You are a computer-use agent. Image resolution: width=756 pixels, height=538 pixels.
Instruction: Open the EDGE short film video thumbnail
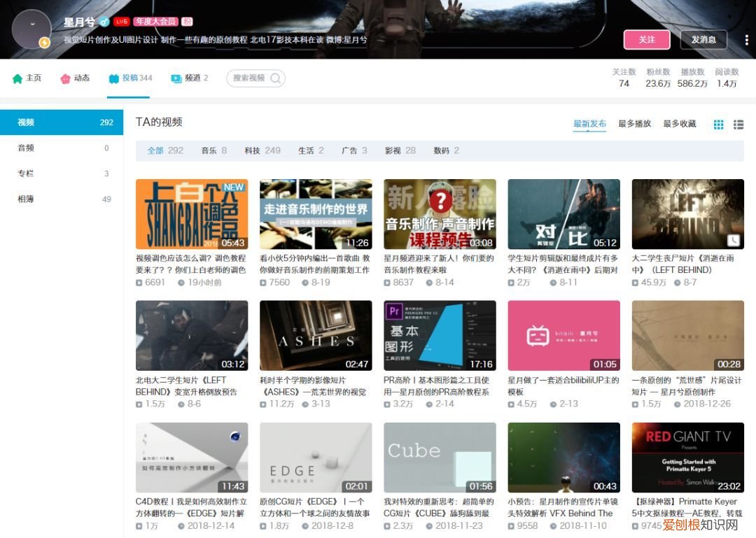pos(315,456)
